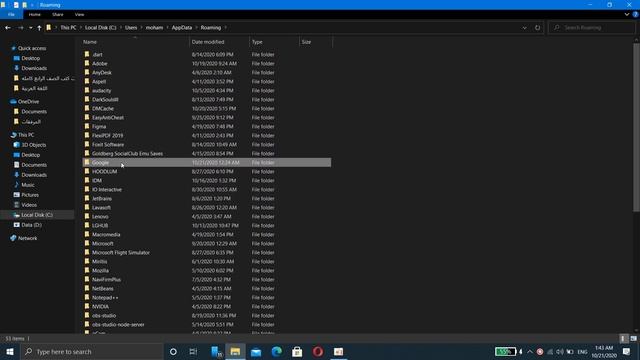This screenshot has width=640, height=360.
Task: Click the Search Roaming field
Action: pos(592,28)
